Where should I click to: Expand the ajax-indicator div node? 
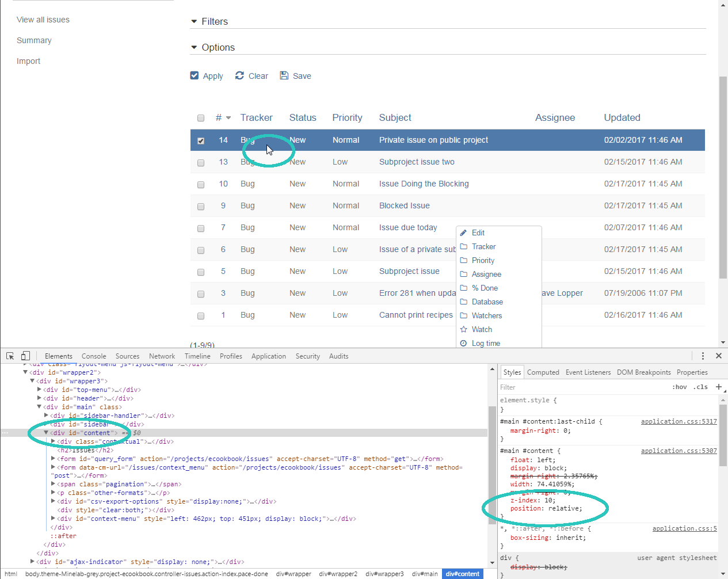[32, 562]
